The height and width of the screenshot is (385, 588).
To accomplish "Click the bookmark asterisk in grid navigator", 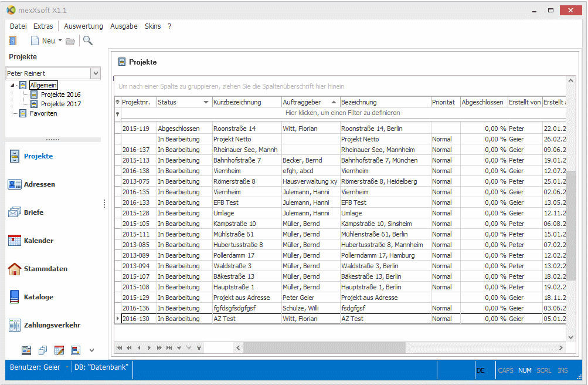I will (x=179, y=348).
